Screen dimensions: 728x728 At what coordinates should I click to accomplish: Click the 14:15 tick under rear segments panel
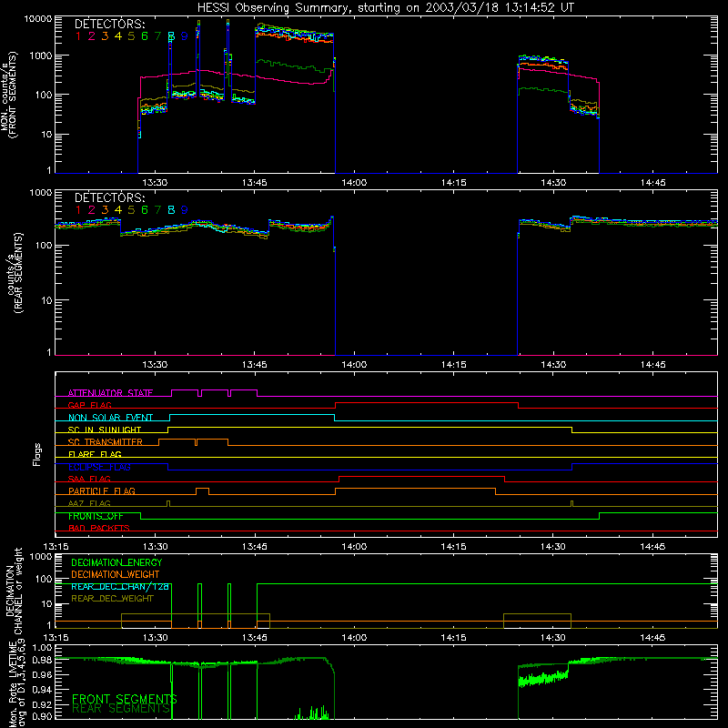(453, 365)
